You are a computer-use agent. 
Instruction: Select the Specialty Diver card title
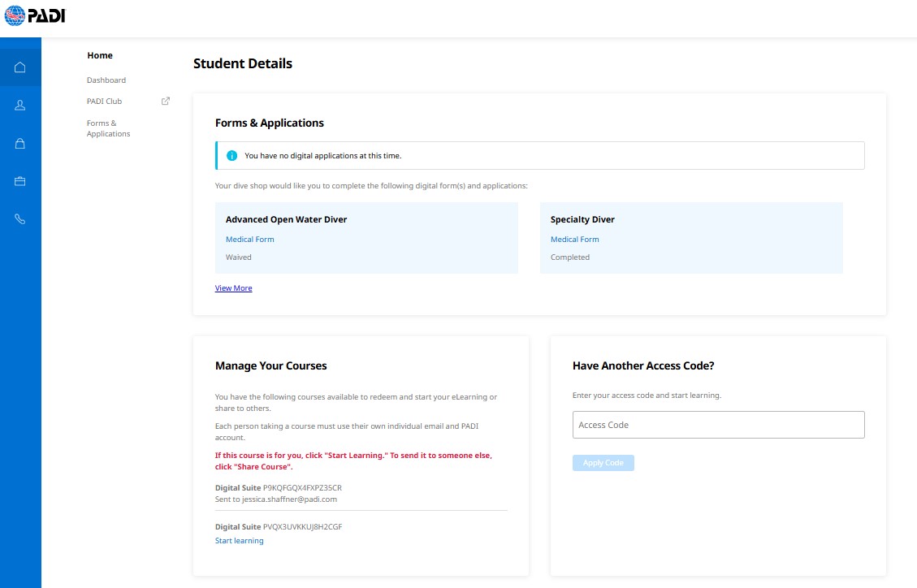582,219
